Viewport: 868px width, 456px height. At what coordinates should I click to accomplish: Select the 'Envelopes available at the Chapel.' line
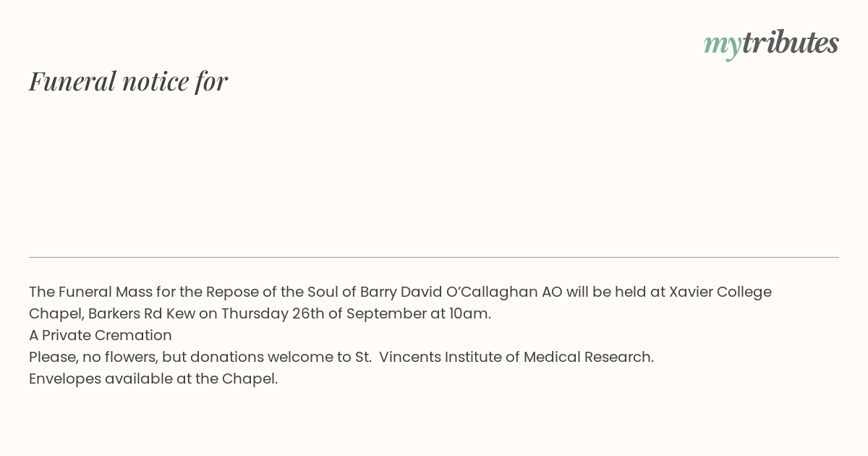(x=153, y=379)
